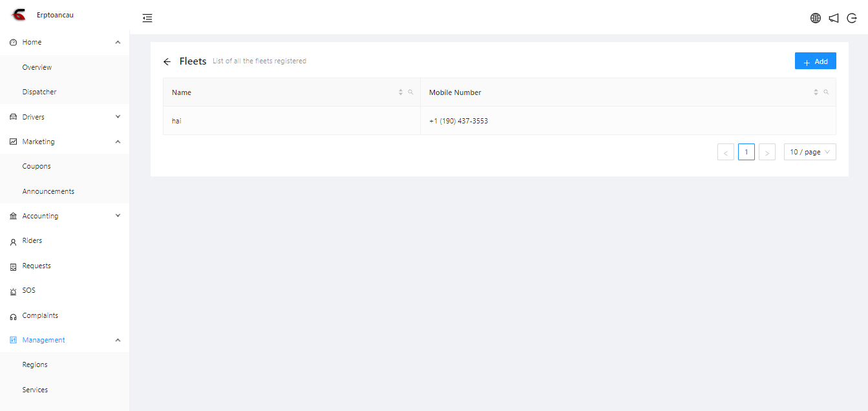Open the fleet row named hai
This screenshot has height=411, width=868.
(176, 121)
